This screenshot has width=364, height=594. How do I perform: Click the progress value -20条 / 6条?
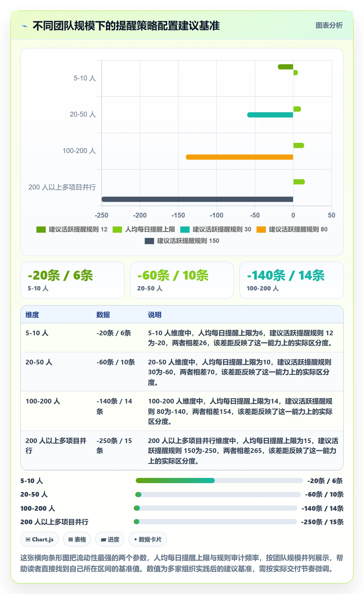coord(325,481)
